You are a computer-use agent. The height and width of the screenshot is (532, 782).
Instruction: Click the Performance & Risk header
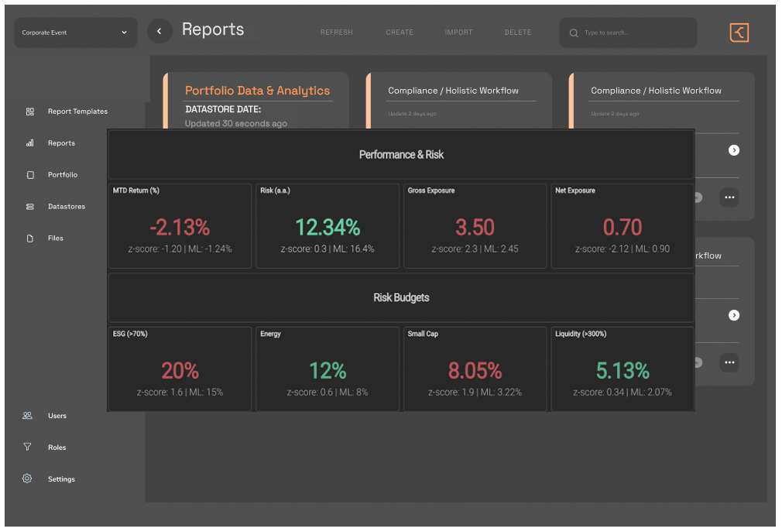pos(401,155)
